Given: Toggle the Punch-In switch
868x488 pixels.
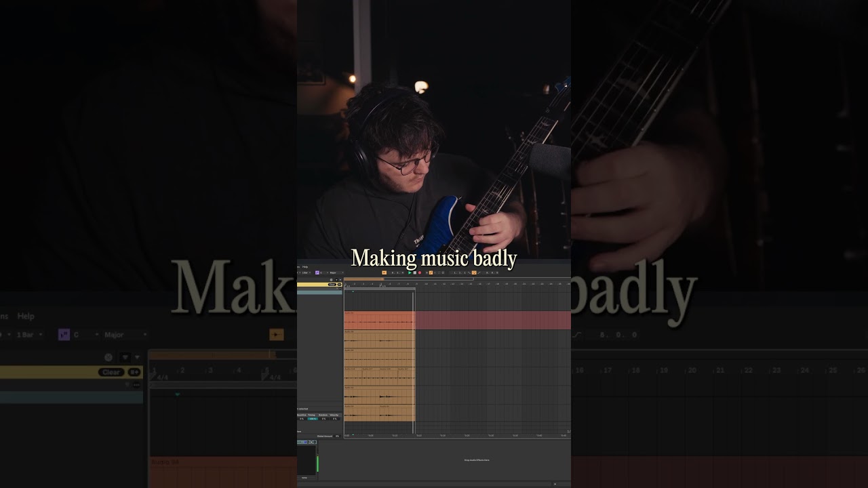Looking at the screenshot, I should (x=469, y=272).
